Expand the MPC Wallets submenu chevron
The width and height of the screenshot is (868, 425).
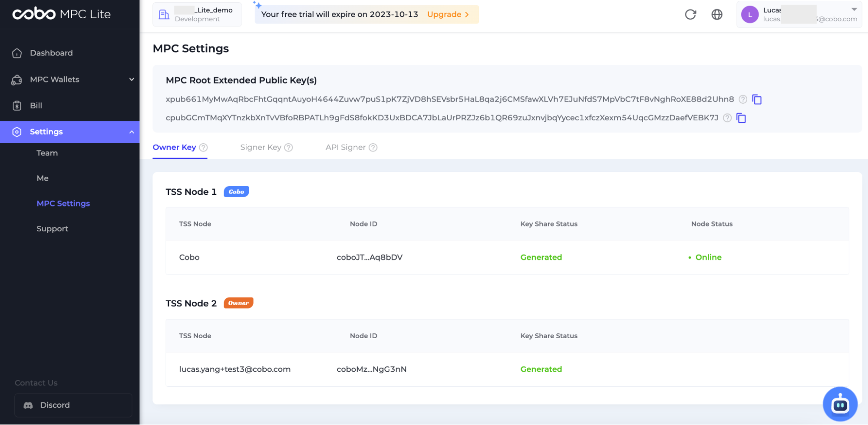(132, 79)
